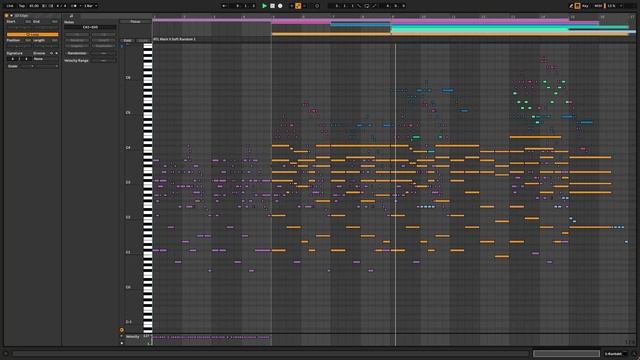
Task: Toggle the Velocity lane orange circle icon
Action: [x=122, y=330]
